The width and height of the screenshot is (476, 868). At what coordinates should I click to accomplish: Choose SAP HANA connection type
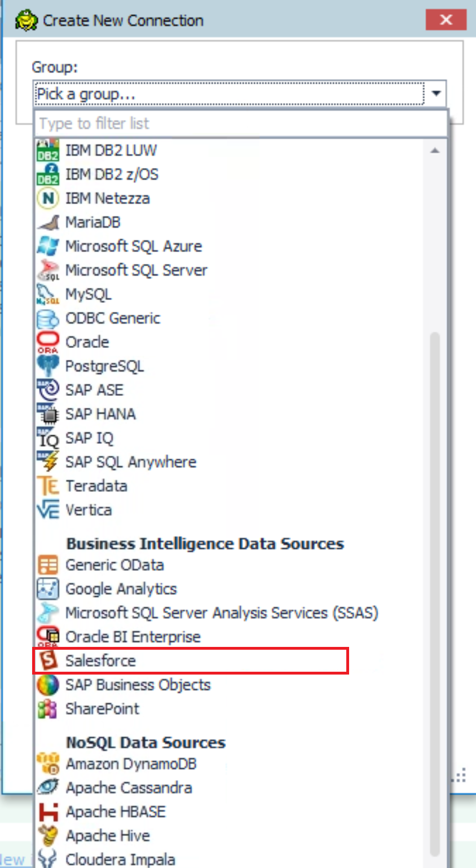[x=100, y=415]
